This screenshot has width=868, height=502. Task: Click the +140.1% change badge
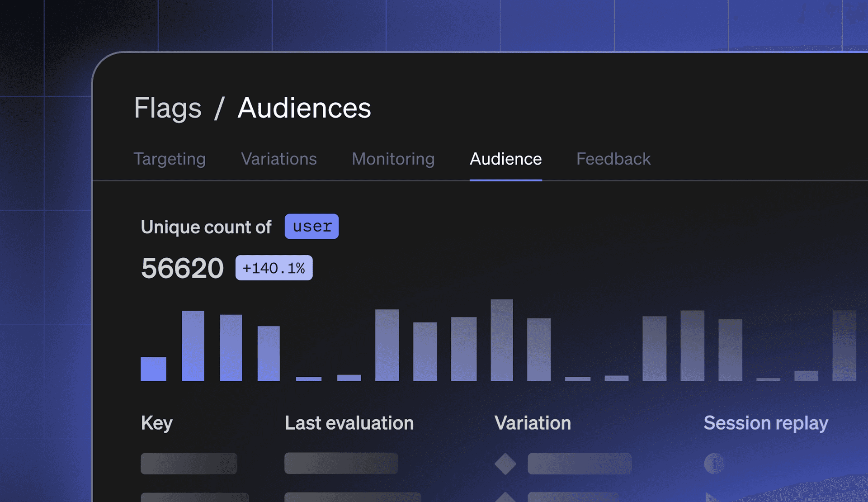(274, 268)
